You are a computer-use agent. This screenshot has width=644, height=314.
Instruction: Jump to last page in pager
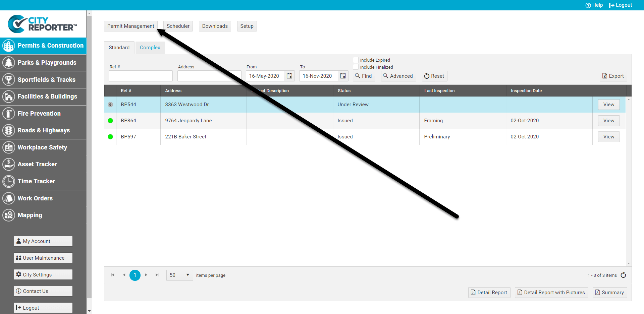(x=157, y=275)
